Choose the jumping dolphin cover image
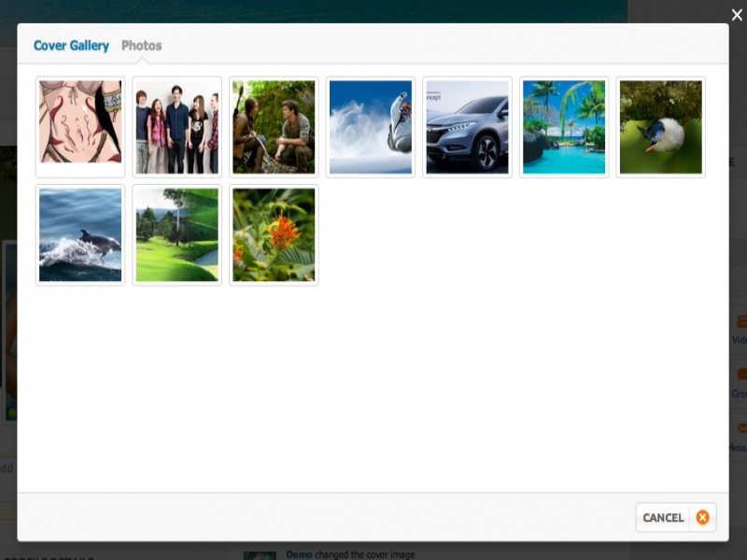The image size is (747, 560). [x=80, y=234]
